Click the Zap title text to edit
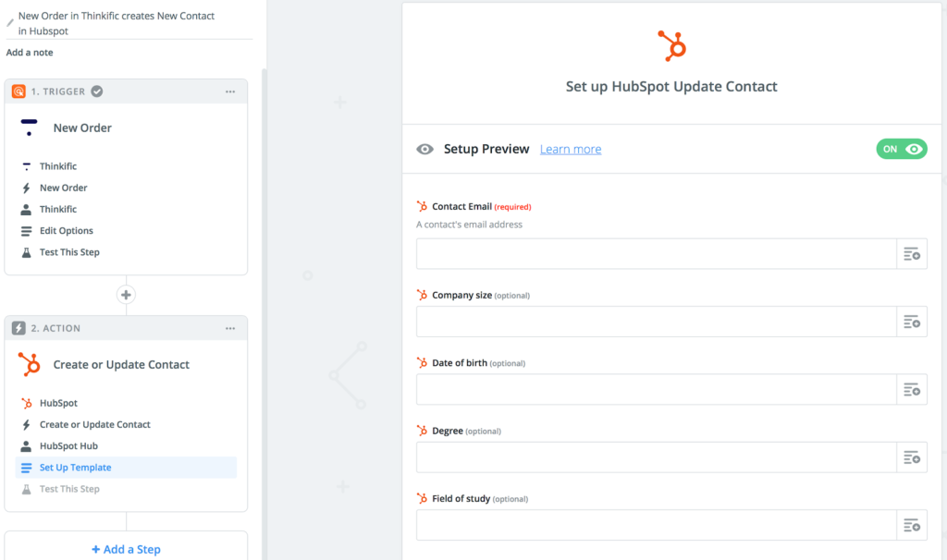This screenshot has width=947, height=560. pyautogui.click(x=116, y=23)
